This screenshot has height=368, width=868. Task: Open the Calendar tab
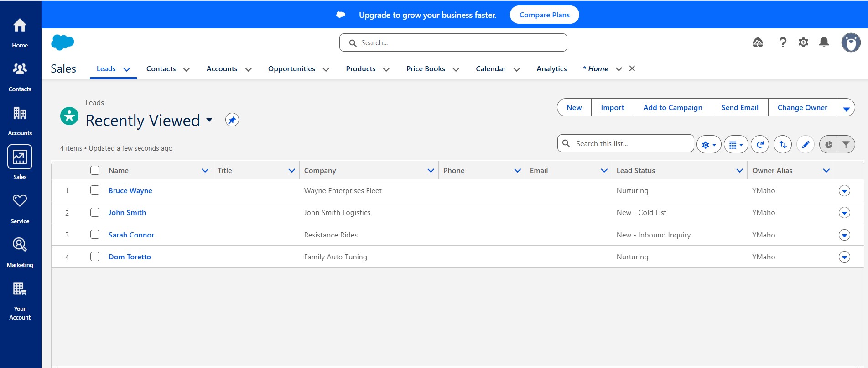[x=491, y=68]
